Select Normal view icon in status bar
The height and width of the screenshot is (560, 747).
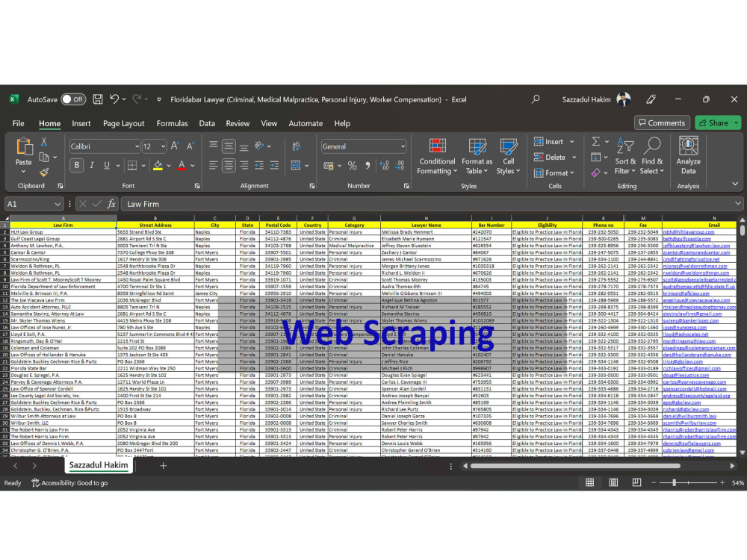(590, 482)
